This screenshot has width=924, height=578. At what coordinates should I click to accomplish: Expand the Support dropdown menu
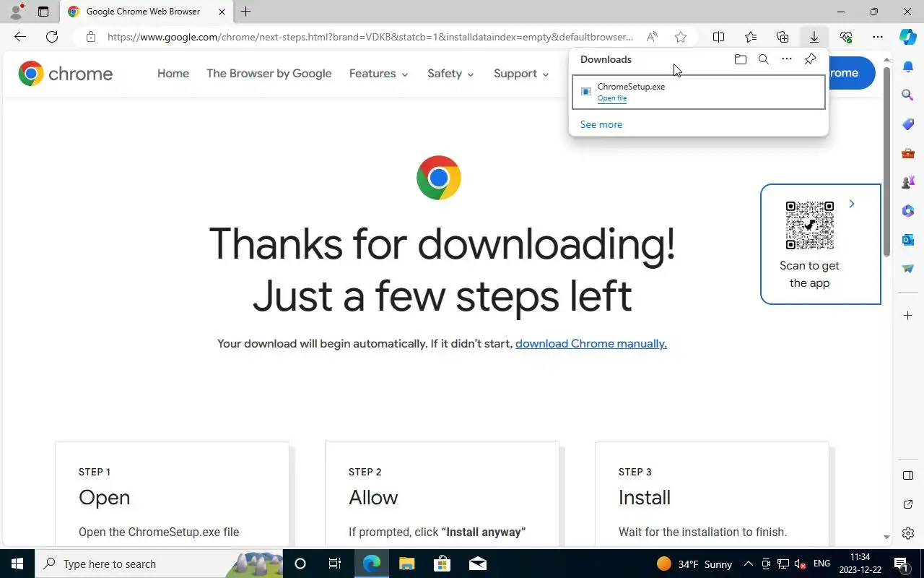click(521, 74)
